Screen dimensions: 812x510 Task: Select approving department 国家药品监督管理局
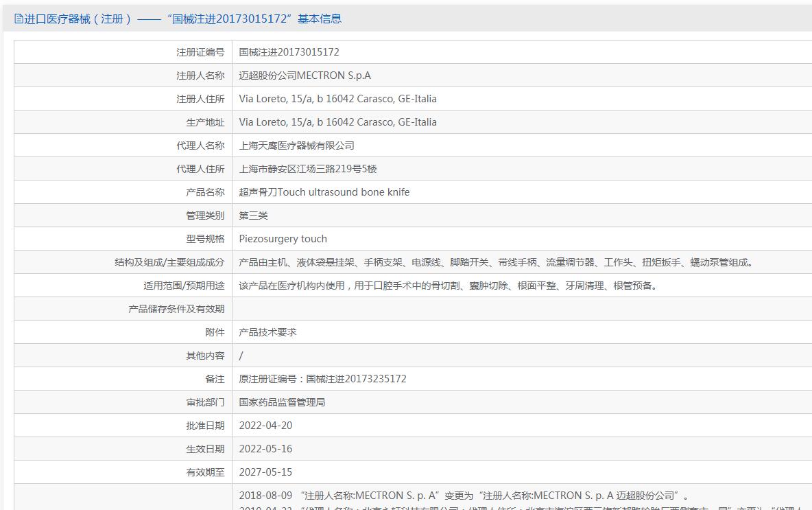(283, 402)
